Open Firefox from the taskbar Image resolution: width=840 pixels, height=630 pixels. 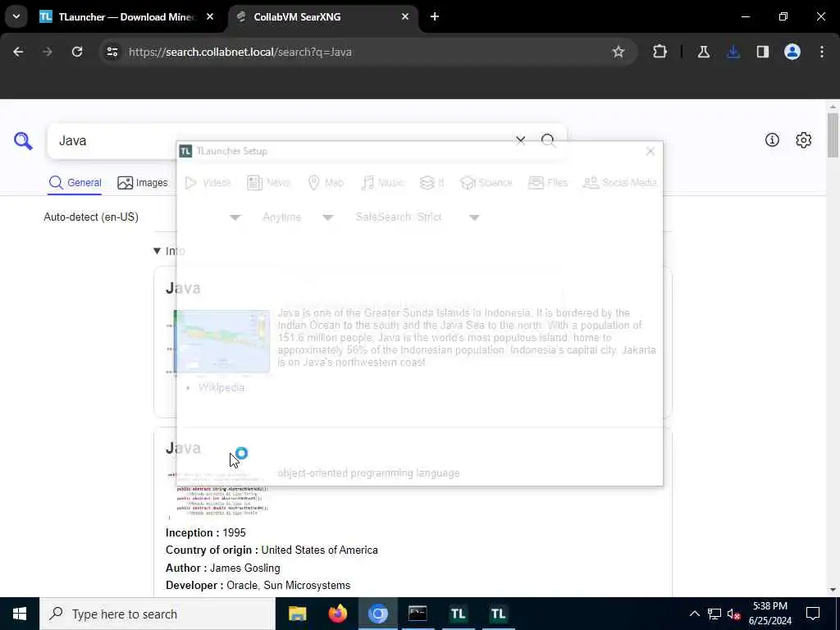pyautogui.click(x=337, y=614)
